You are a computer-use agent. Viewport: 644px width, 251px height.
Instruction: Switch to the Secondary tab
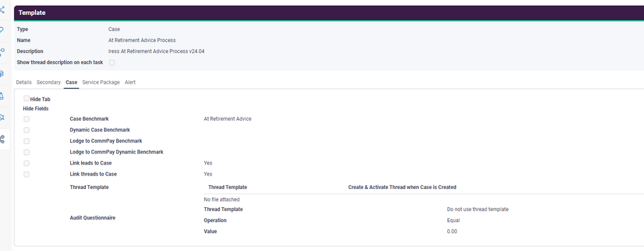48,82
